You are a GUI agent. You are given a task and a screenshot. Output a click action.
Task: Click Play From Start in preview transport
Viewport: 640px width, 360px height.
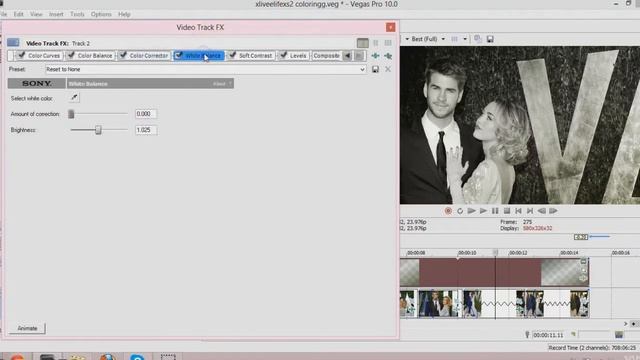click(x=471, y=211)
